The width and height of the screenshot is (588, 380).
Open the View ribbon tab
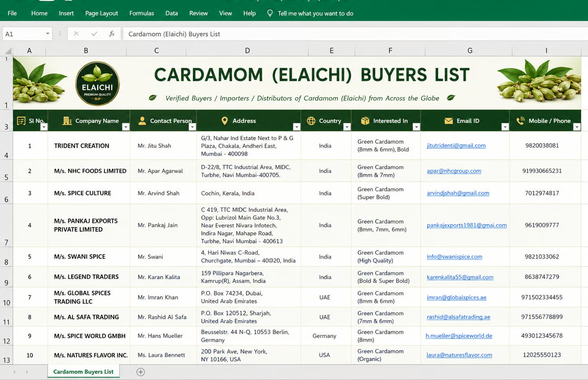[x=225, y=13]
